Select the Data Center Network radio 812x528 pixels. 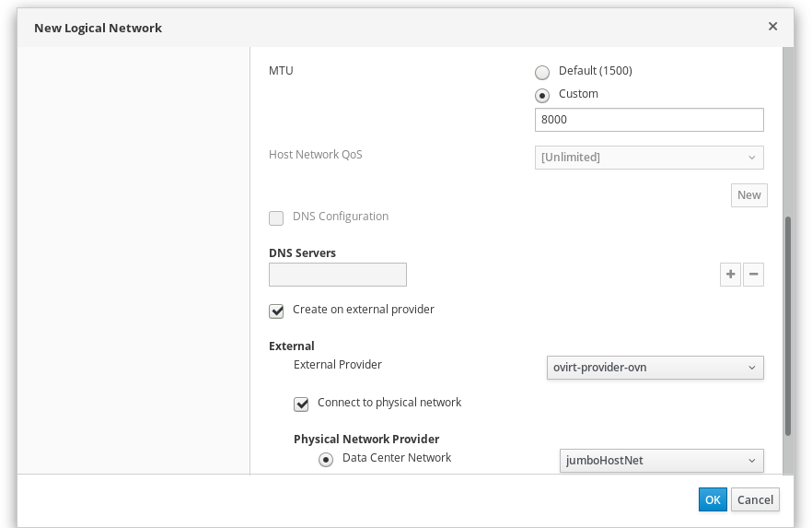tap(326, 460)
